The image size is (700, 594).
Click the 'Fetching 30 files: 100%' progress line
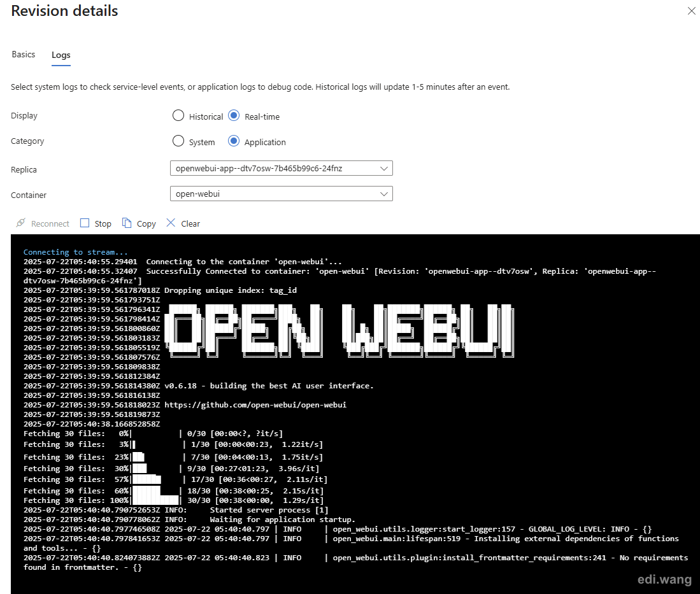(174, 500)
